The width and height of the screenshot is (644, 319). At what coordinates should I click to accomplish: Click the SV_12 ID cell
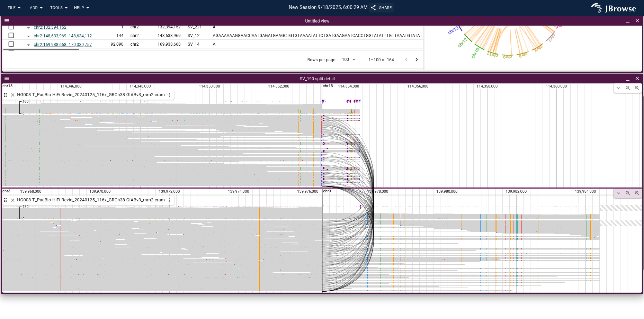point(194,36)
